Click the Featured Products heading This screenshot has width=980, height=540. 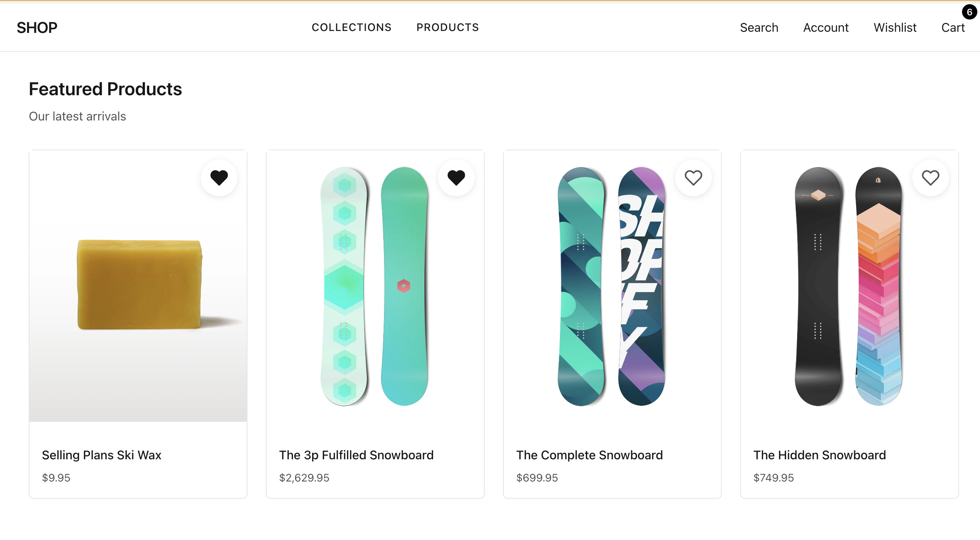coord(105,88)
